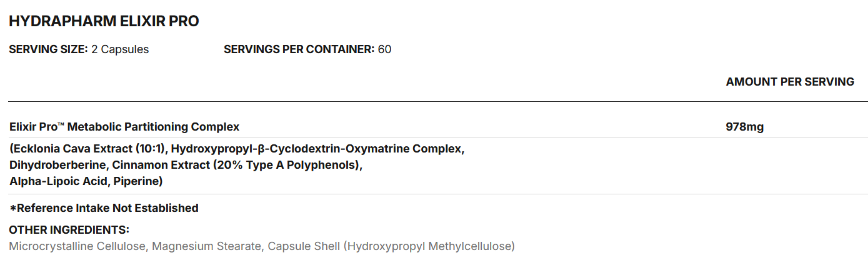Click the Ecklonia Cava Extract (10:1) ingredient
This screenshot has height=265, width=868.
pos(88,149)
